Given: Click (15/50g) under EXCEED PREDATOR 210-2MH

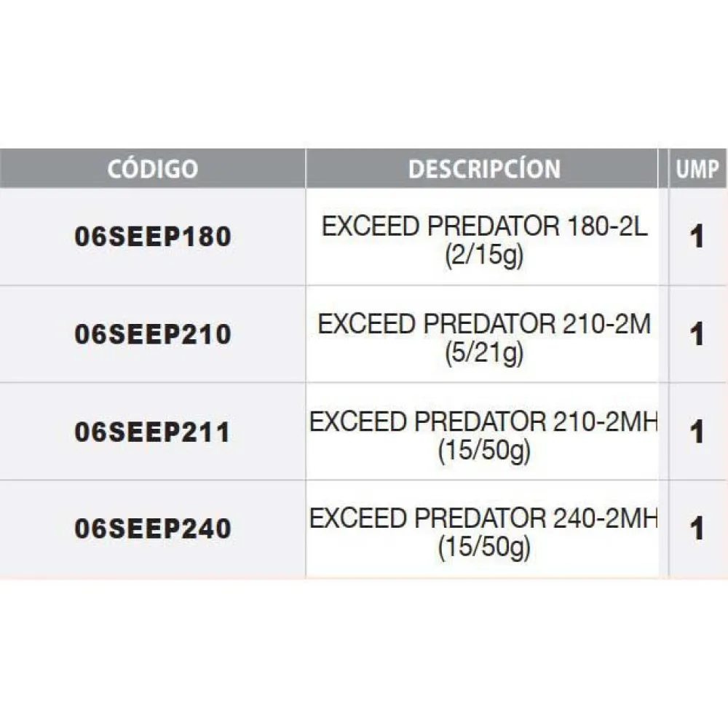Looking at the screenshot, I should click(x=484, y=452).
